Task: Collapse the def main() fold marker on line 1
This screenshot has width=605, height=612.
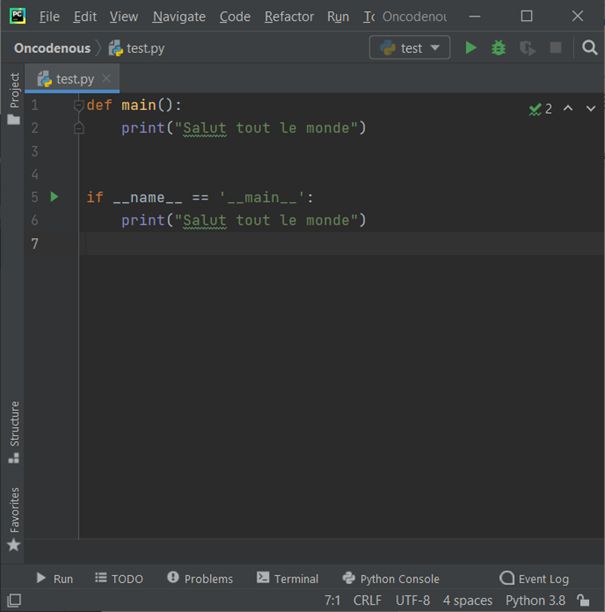Action: click(79, 105)
